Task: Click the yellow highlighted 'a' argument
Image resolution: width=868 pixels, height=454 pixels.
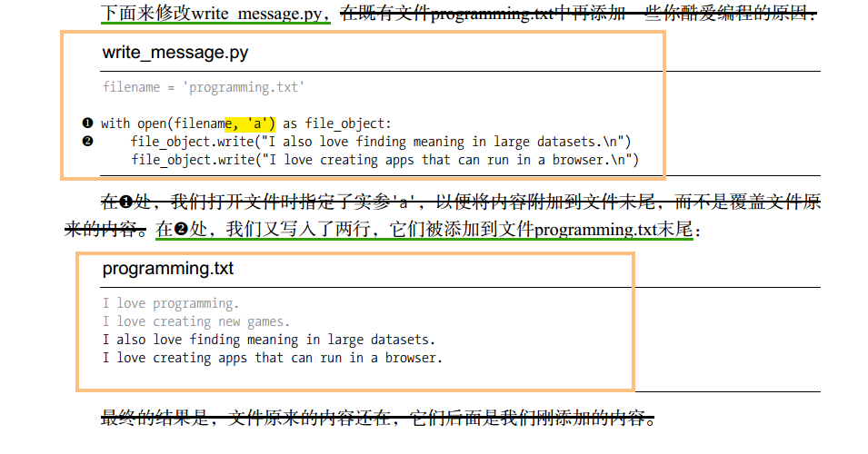Action: click(x=250, y=123)
